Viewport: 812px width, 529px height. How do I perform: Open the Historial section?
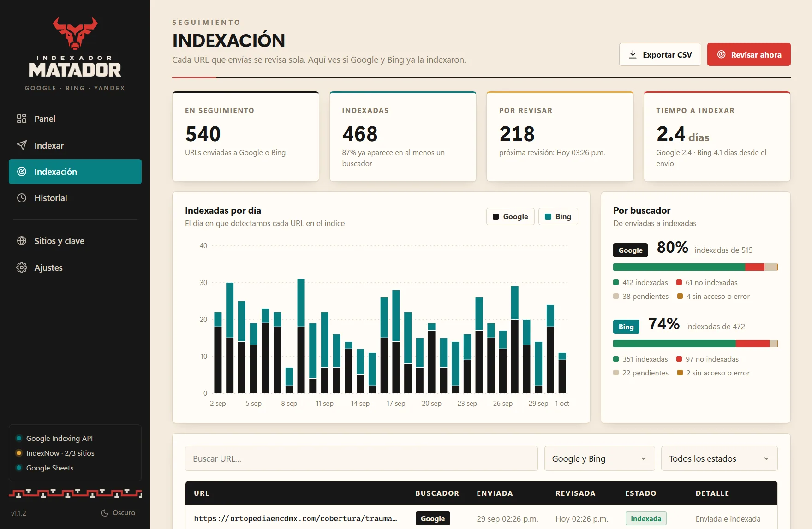[75, 198]
